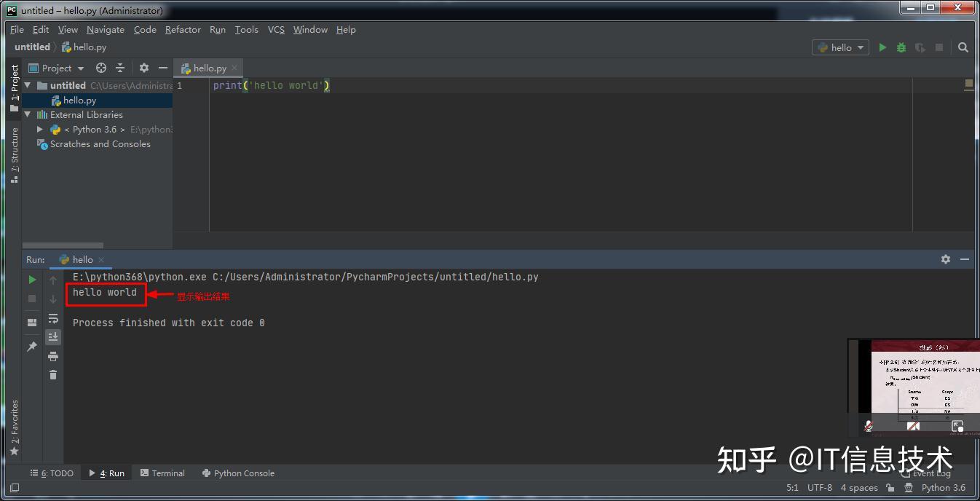Open Run panel settings with the gear icon
Viewport: 980px width, 501px height.
pyautogui.click(x=944, y=259)
